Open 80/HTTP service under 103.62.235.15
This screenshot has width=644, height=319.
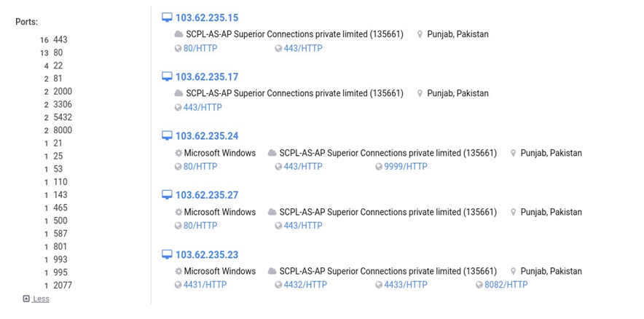pyautogui.click(x=200, y=49)
